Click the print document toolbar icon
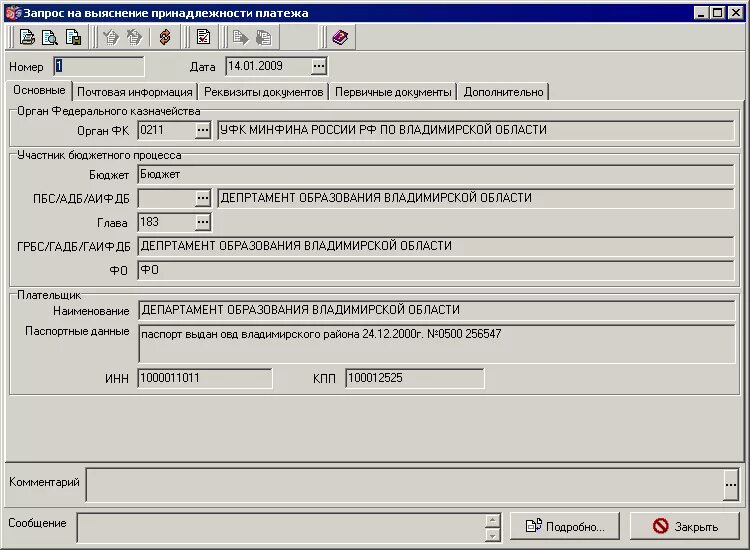Screen dimensions: 750x550 (x=27, y=37)
